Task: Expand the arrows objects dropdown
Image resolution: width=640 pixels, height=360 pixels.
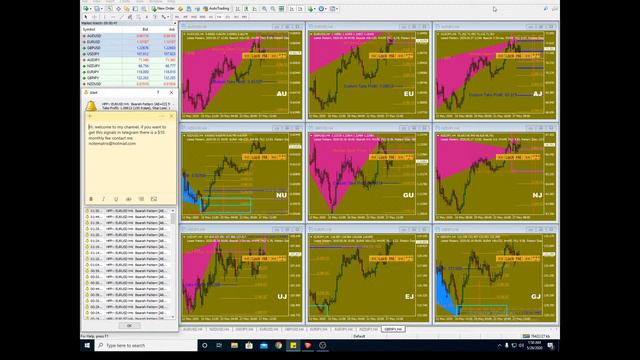Action: pyautogui.click(x=168, y=17)
